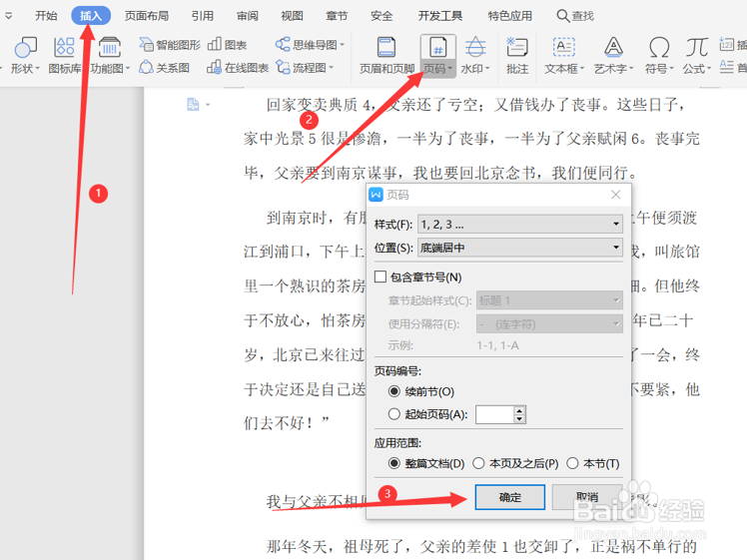The width and height of the screenshot is (747, 560).
Task: Switch to the Insert (插入) tab
Action: point(91,16)
